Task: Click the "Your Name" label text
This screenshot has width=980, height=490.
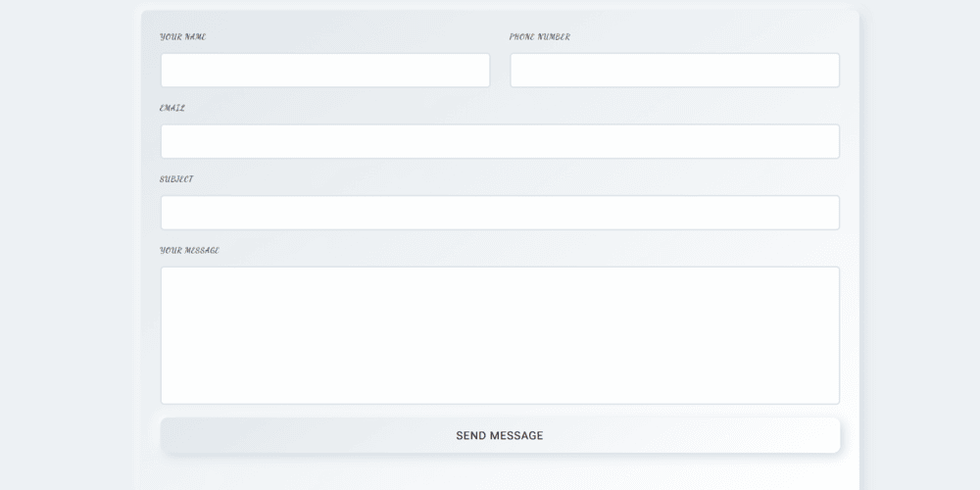Action: click(183, 37)
